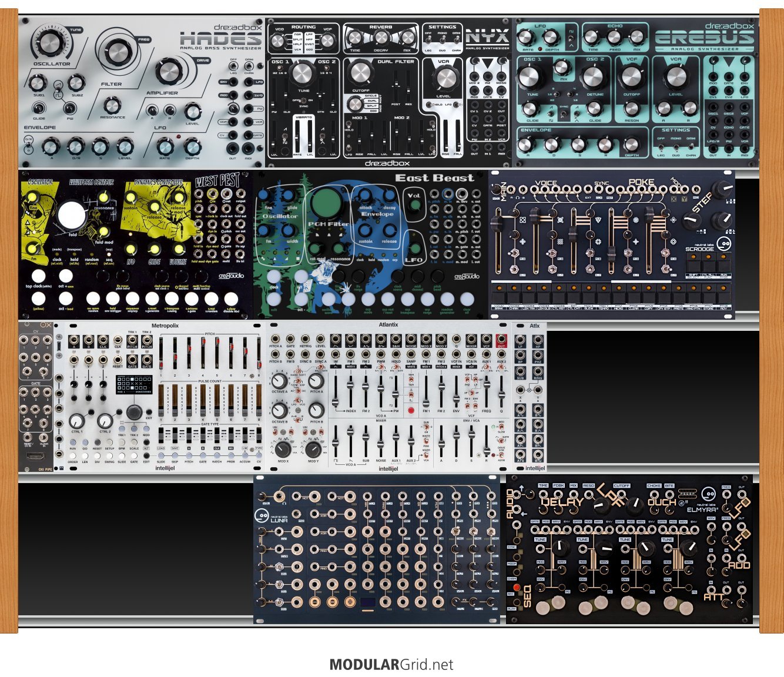784x677 pixels.
Task: Click the Atlx expander RING jack
Action: click(x=538, y=371)
